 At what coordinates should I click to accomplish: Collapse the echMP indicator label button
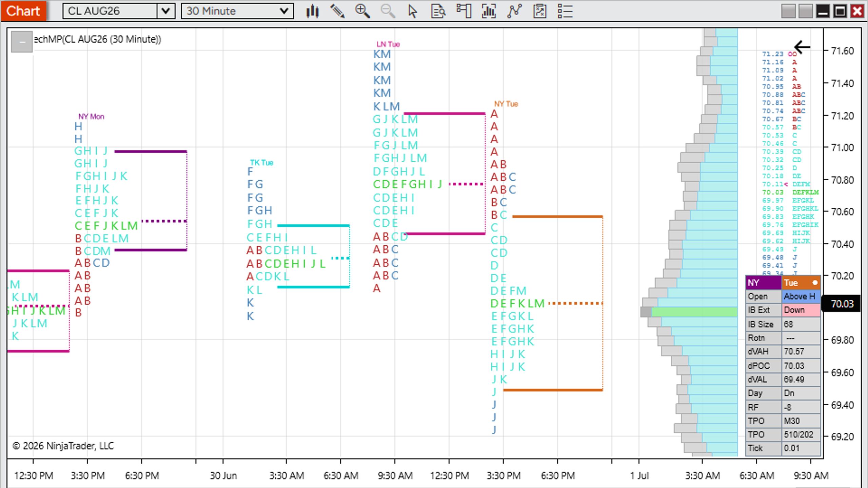[22, 42]
